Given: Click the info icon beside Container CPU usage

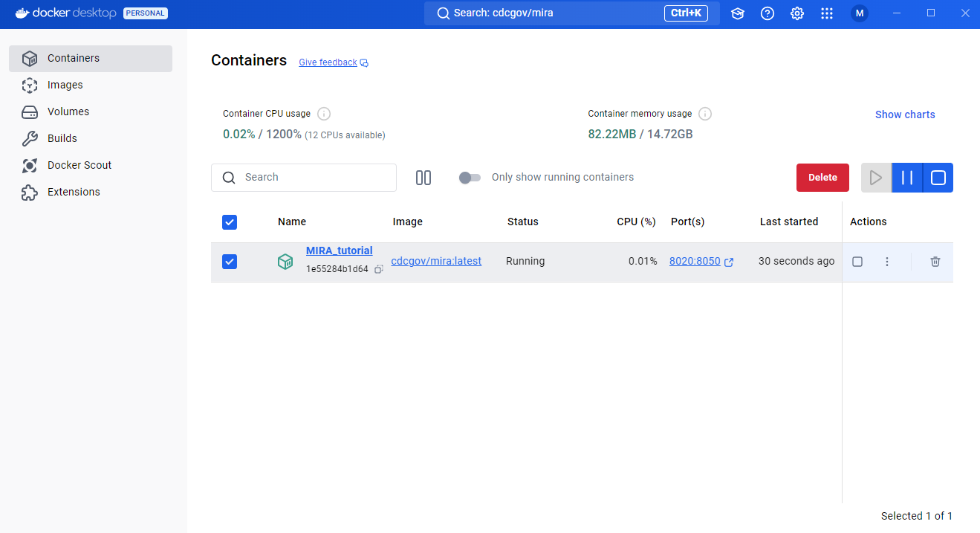Looking at the screenshot, I should [x=324, y=114].
